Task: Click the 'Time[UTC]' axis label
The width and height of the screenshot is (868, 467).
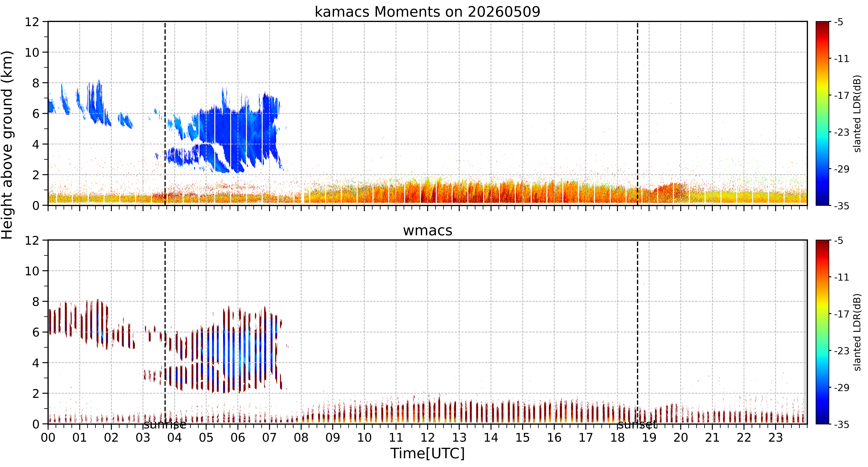Action: [x=427, y=453]
